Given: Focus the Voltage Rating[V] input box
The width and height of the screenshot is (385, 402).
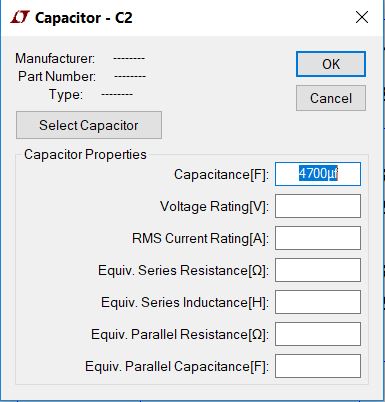Looking at the screenshot, I should [318, 206].
